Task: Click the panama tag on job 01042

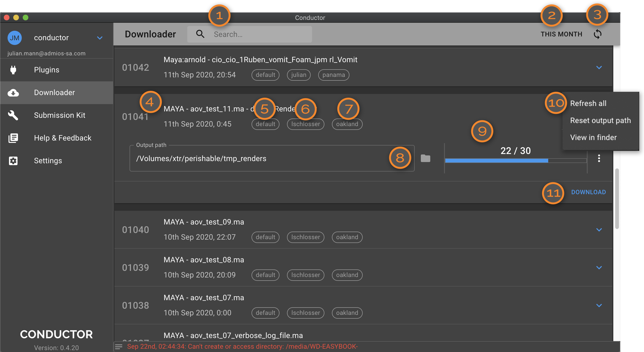Action: click(x=334, y=75)
